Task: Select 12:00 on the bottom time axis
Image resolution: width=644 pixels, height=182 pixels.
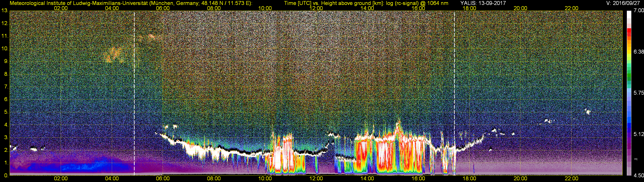Action: tap(316, 179)
